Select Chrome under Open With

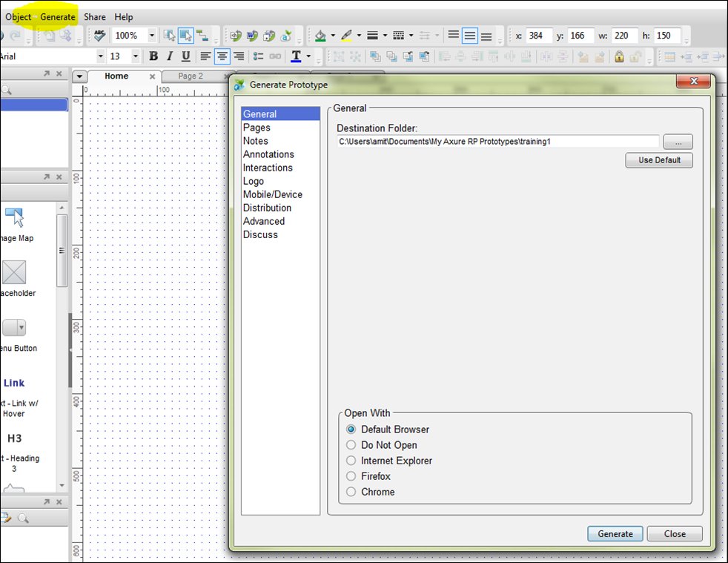pyautogui.click(x=351, y=492)
